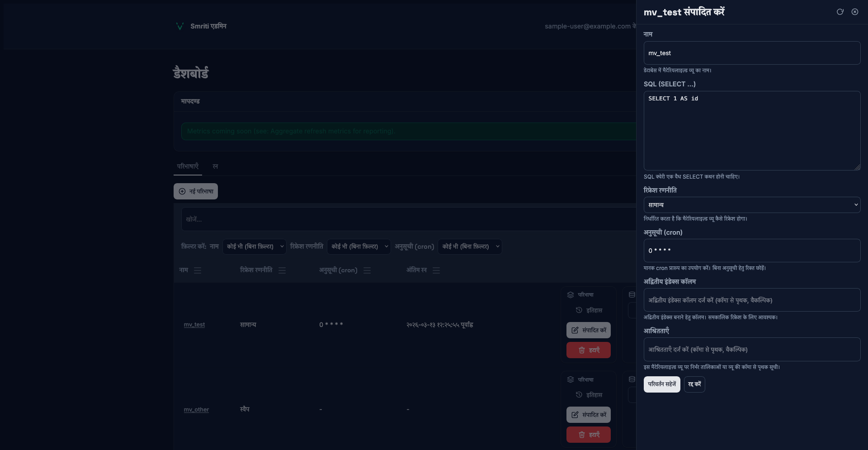Expand the रिफ्रेश रणनीति dropdown in edit panel
The width and height of the screenshot is (868, 450).
coord(751,205)
